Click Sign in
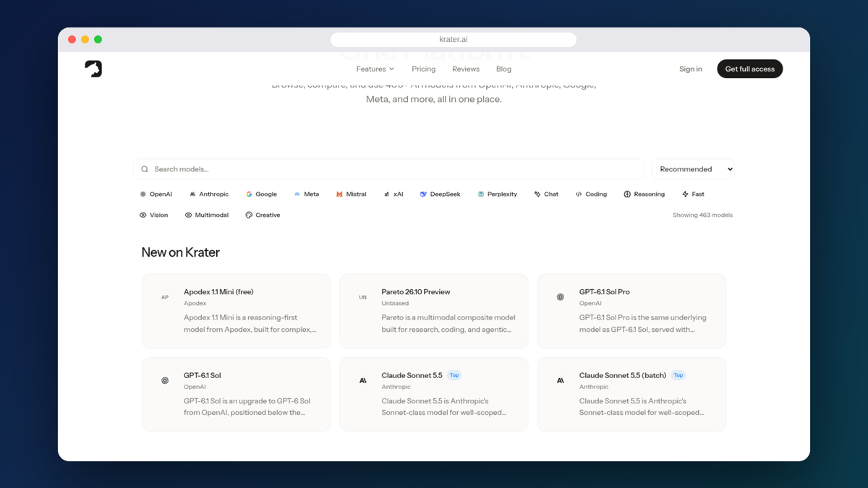This screenshot has height=488, width=868. tap(690, 69)
